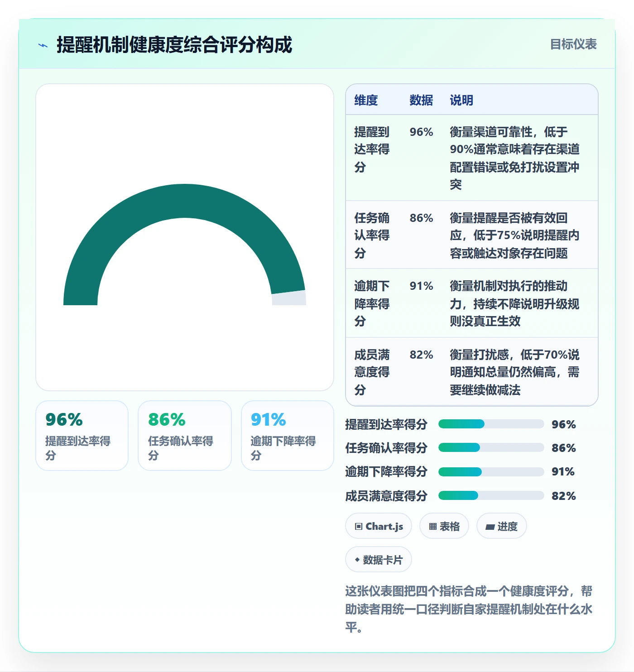Click the 96% value in table
The height and width of the screenshot is (672, 634).
tap(421, 132)
